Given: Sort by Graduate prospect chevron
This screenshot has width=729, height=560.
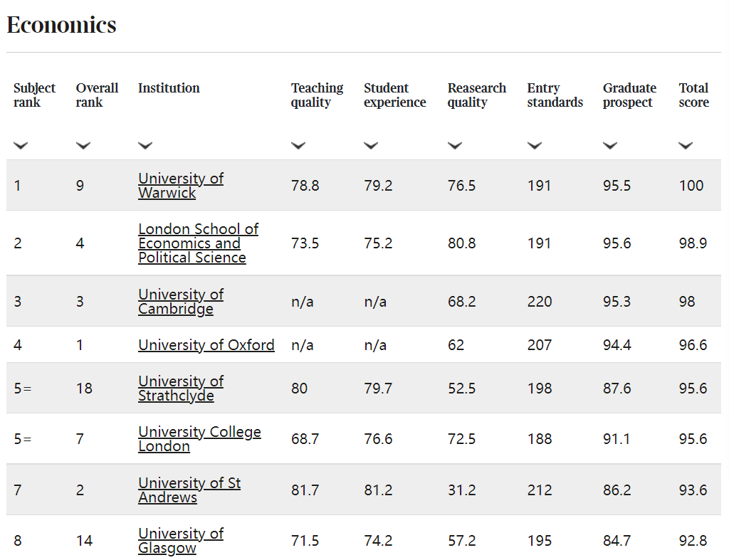Looking at the screenshot, I should click(610, 146).
